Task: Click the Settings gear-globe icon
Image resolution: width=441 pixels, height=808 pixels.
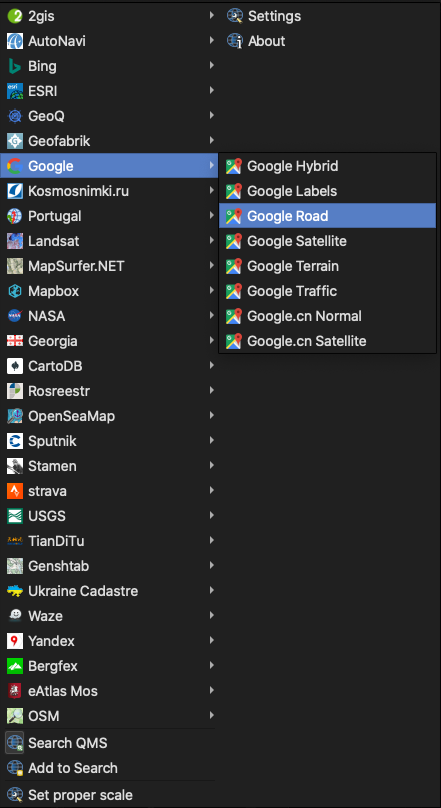Action: coord(235,16)
